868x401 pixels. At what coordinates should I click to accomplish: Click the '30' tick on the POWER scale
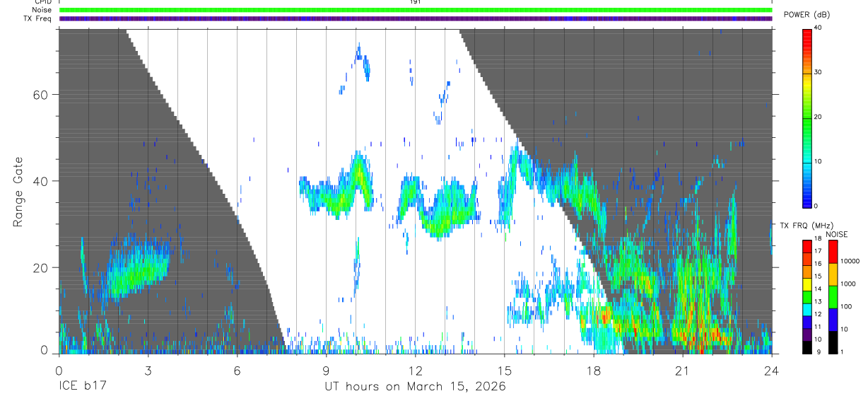coord(819,73)
